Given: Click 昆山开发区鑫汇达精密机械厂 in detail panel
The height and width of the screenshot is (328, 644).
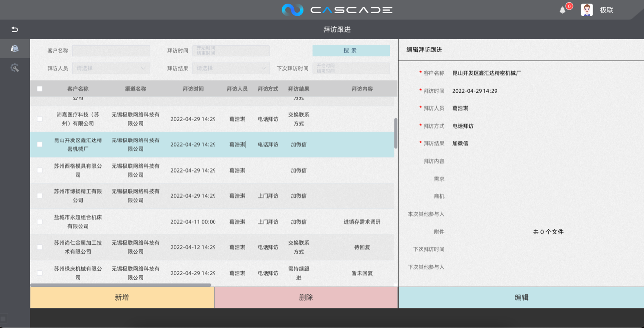Looking at the screenshot, I should [486, 73].
